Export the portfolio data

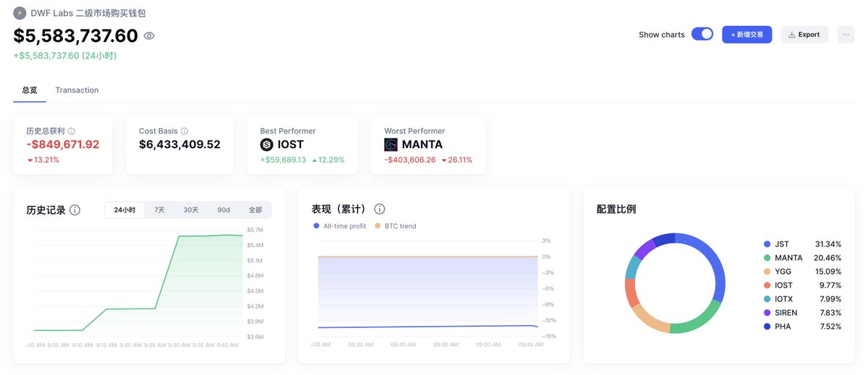(x=804, y=35)
